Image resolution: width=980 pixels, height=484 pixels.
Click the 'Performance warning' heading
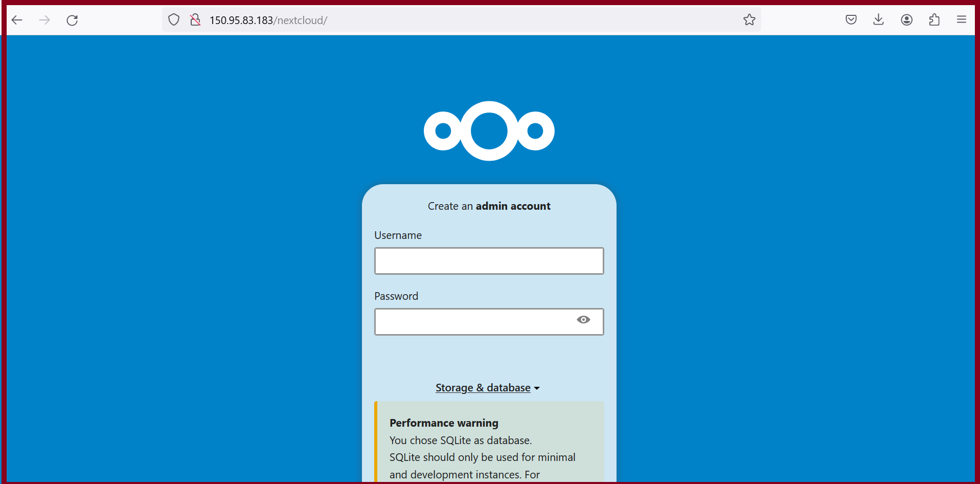coord(444,423)
